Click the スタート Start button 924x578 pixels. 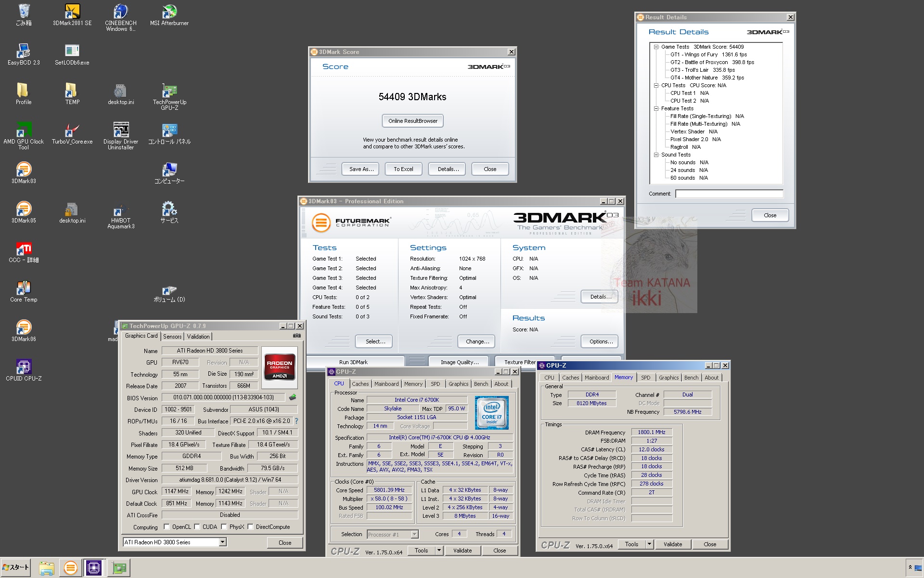16,567
